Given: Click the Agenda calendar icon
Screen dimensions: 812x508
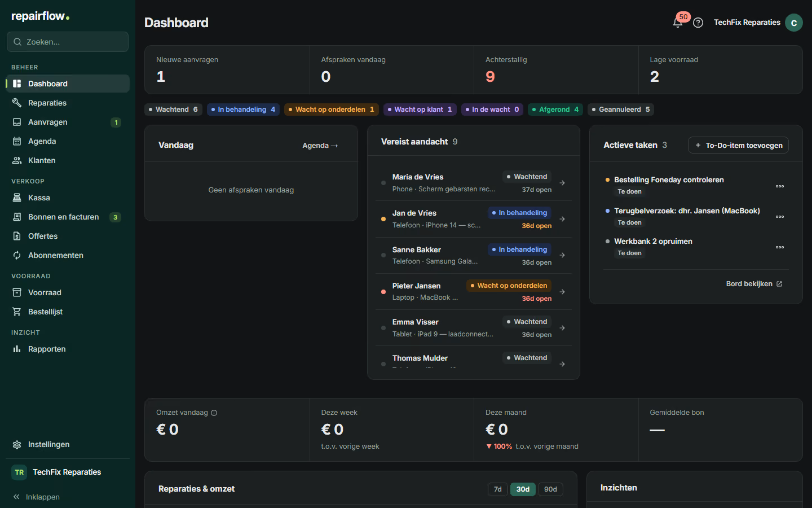Looking at the screenshot, I should (17, 141).
